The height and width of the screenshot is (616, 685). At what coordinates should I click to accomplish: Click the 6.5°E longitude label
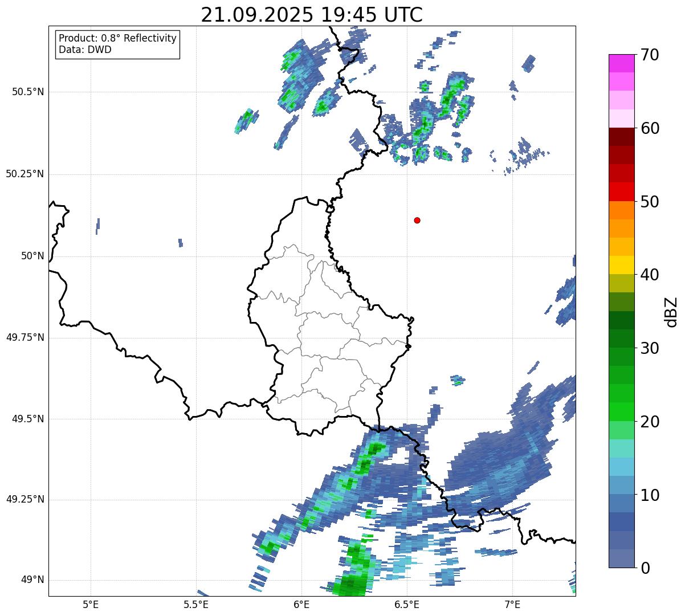(407, 604)
